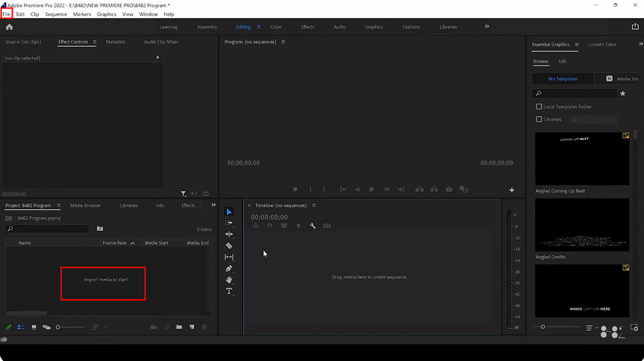
Task: Click the Essential Graphics search field
Action: [x=575, y=94]
